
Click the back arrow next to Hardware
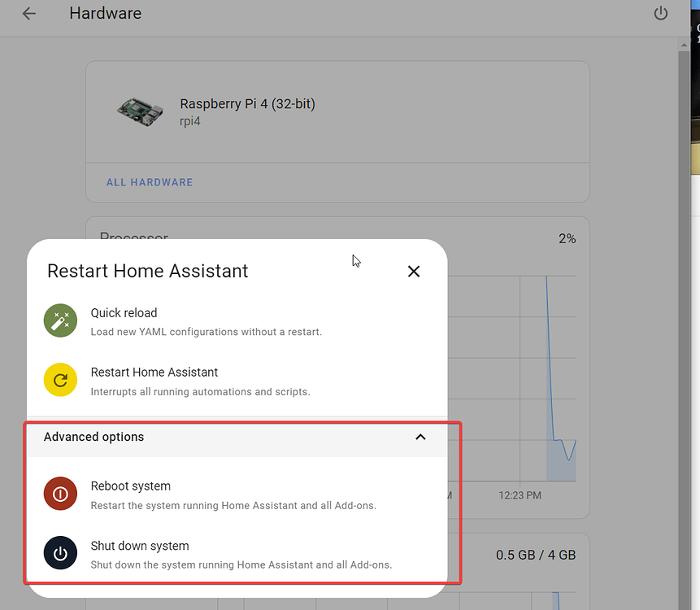29,13
